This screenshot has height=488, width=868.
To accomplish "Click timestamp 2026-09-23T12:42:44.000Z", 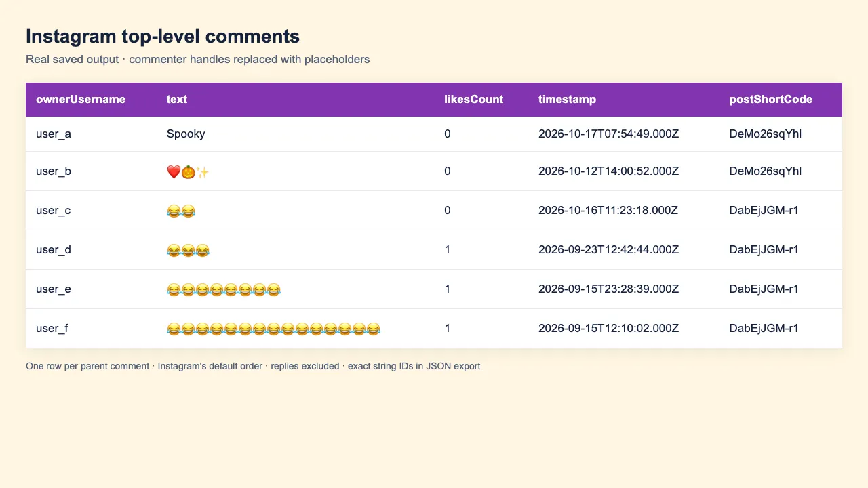I will coord(609,250).
